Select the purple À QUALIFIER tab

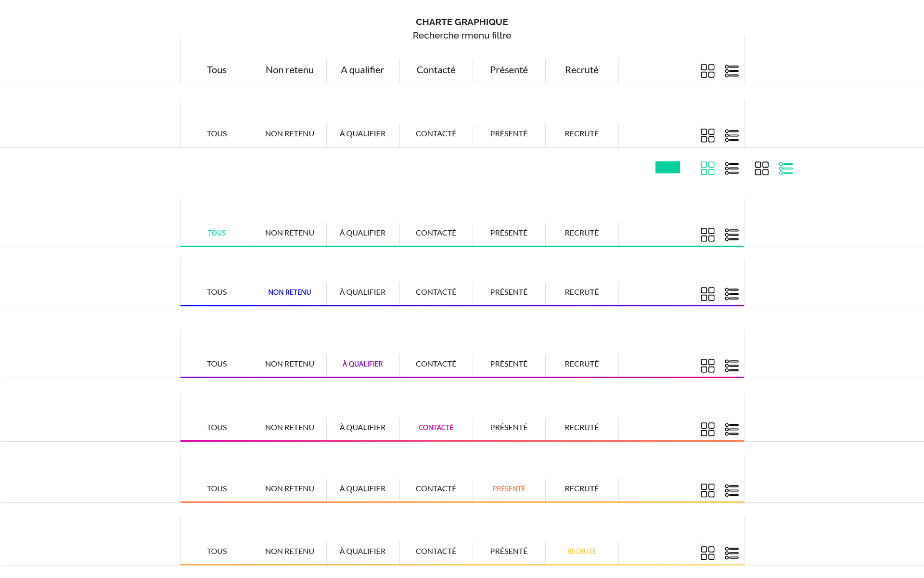[x=362, y=364]
